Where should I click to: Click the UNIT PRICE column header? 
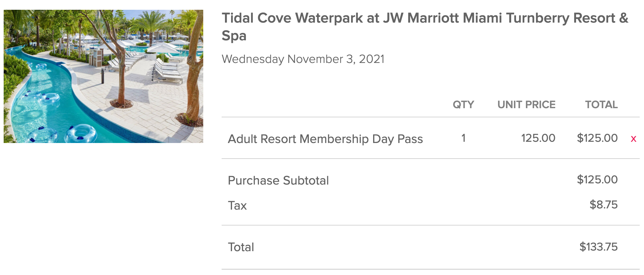coord(526,105)
